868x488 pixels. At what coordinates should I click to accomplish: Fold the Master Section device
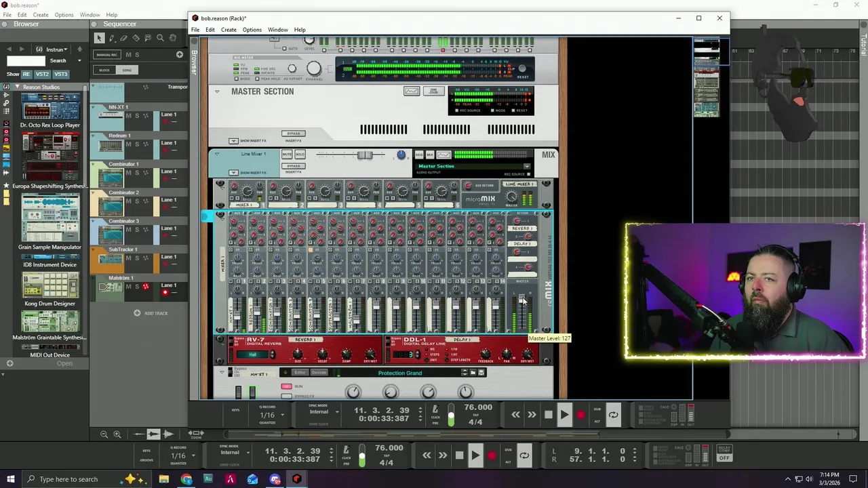coord(217,91)
